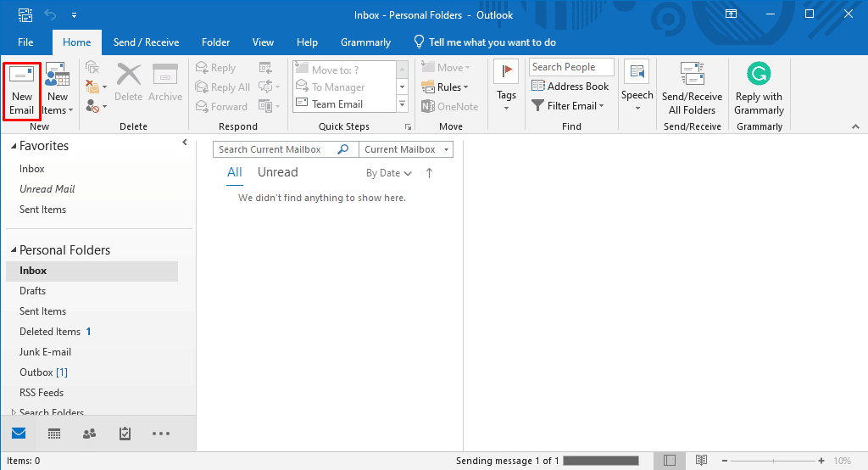868x470 pixels.
Task: Open the Customize Quick Access Toolbar dropdown
Action: coord(75,15)
